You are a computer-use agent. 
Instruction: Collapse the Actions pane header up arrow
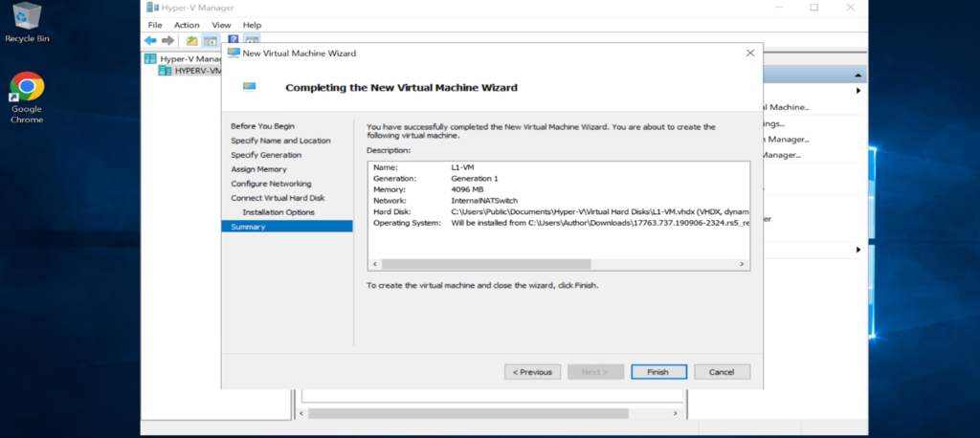(858, 76)
